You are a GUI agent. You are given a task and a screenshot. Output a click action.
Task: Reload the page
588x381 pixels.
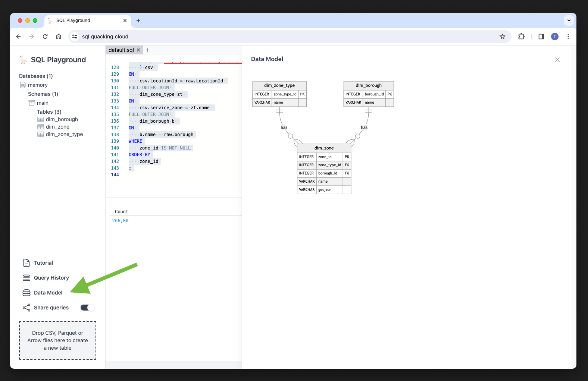pos(45,37)
